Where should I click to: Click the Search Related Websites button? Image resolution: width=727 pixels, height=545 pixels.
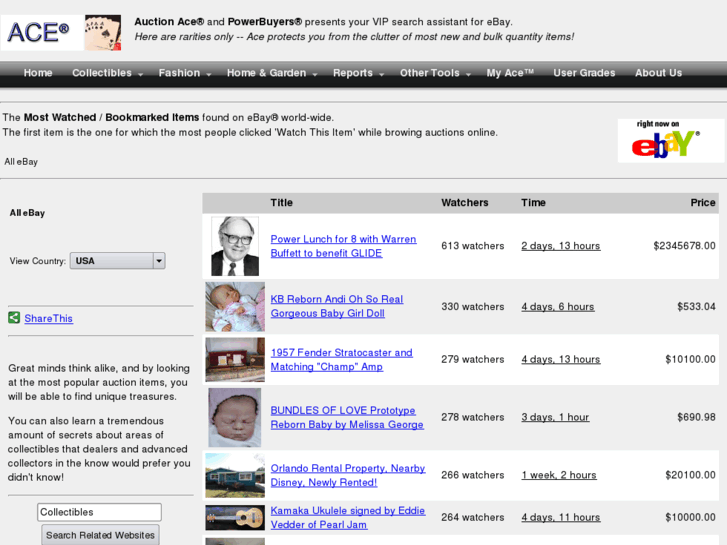pyautogui.click(x=100, y=535)
